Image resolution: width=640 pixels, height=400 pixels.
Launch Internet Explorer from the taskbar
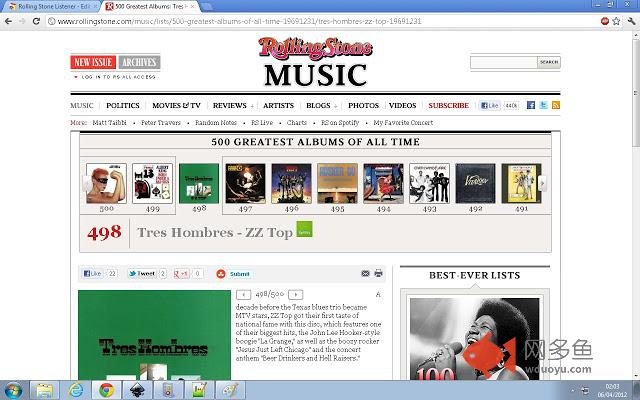click(76, 391)
